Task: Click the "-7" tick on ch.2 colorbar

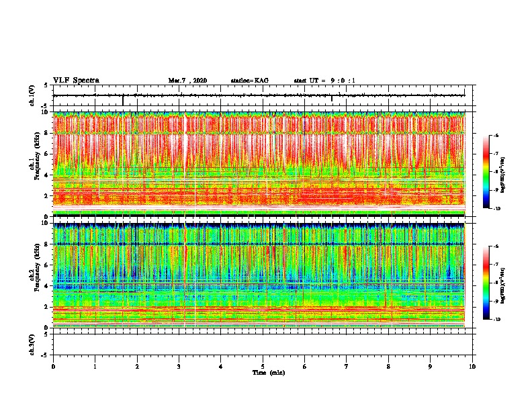Action: [496, 265]
